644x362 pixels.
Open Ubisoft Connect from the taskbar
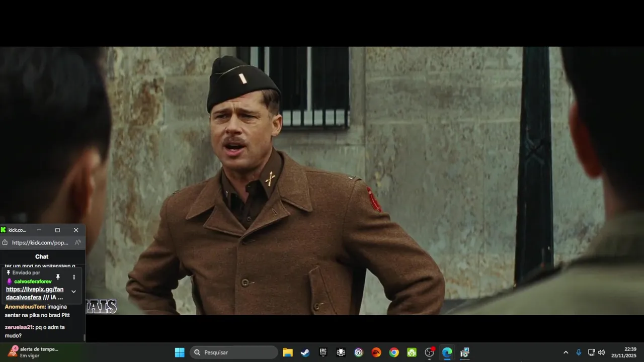coord(358,352)
